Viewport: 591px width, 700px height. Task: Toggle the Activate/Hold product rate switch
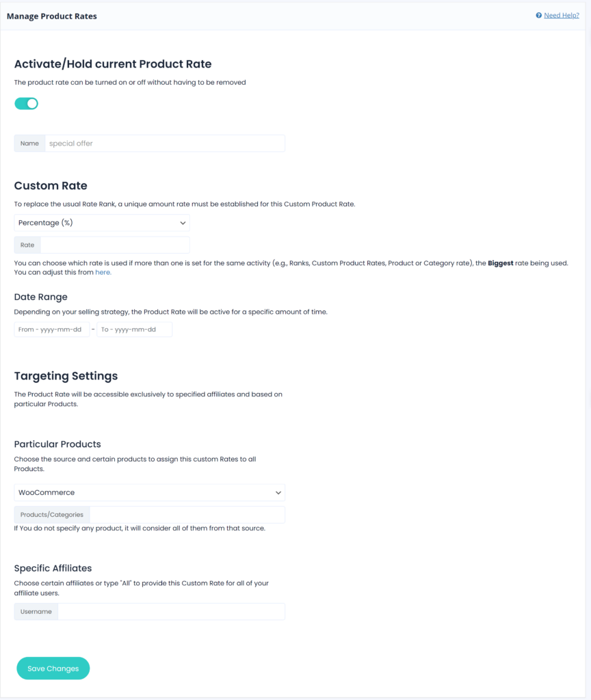(27, 103)
